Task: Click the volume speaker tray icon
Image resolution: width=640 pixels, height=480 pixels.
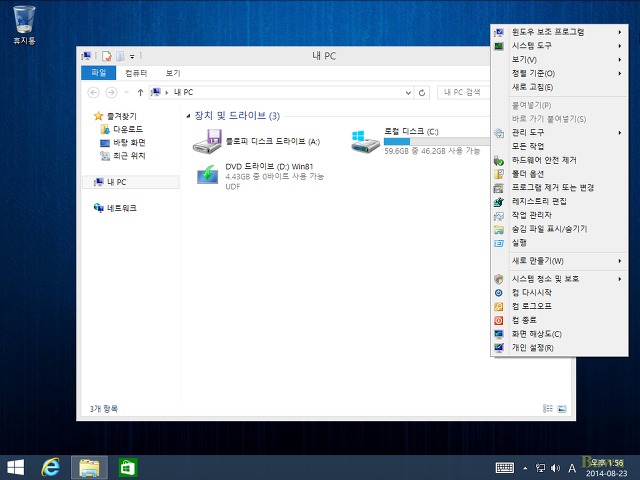Action: 555,468
